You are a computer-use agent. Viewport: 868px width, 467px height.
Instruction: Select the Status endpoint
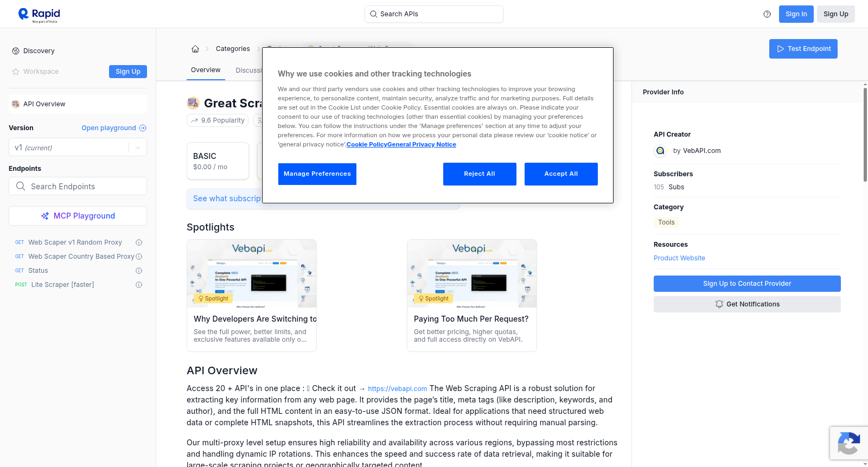38,271
